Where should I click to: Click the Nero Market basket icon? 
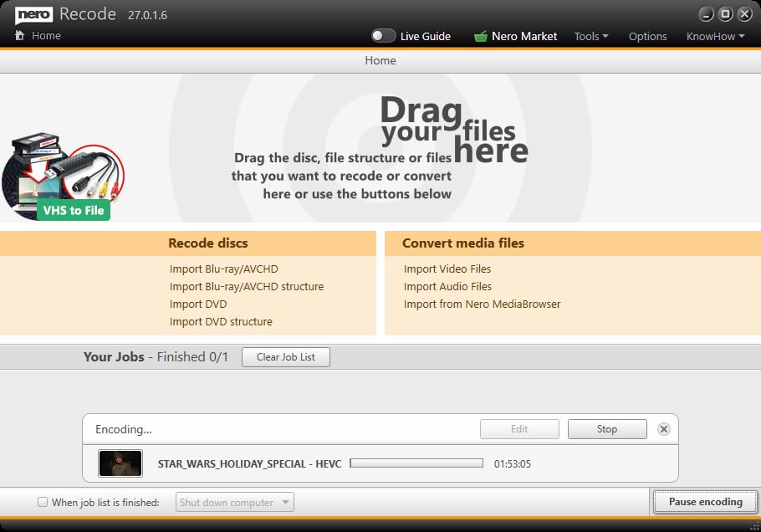(x=481, y=37)
